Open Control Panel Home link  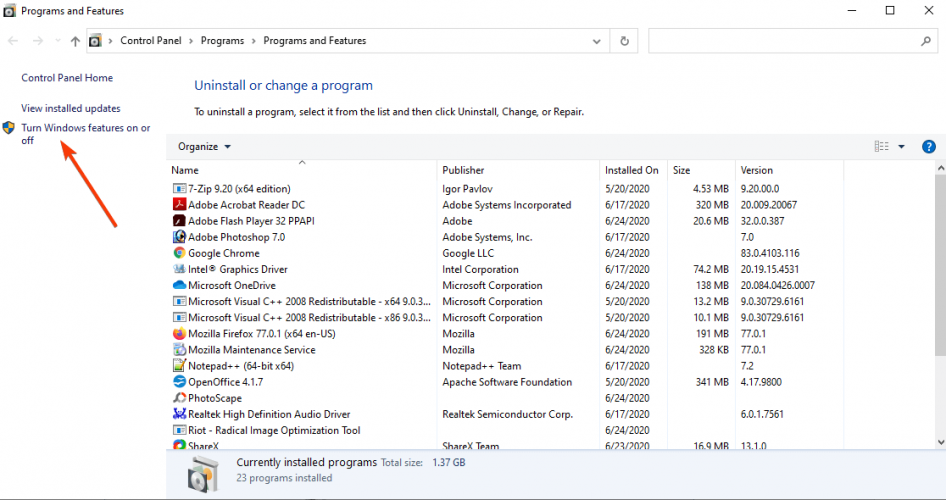pyautogui.click(x=67, y=78)
